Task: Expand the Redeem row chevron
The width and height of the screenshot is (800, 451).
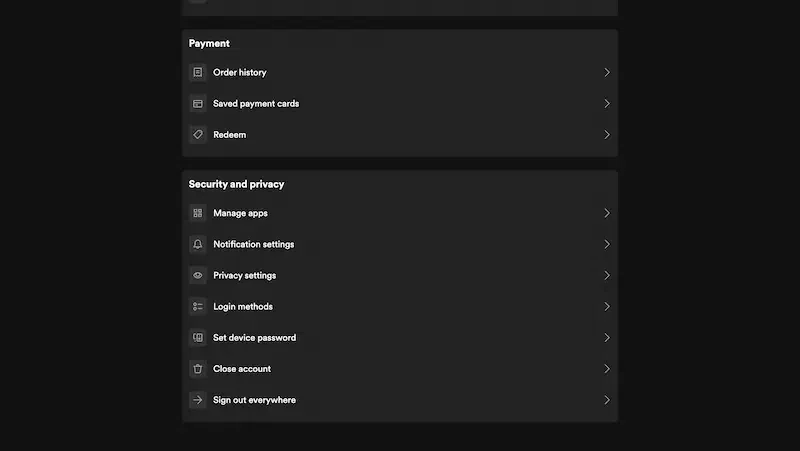Action: (x=606, y=134)
